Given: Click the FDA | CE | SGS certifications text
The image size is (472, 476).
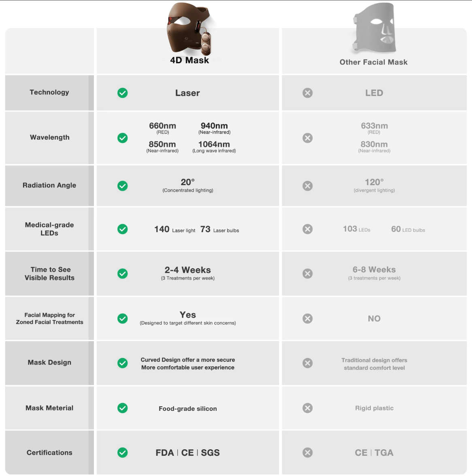Looking at the screenshot, I should (187, 453).
